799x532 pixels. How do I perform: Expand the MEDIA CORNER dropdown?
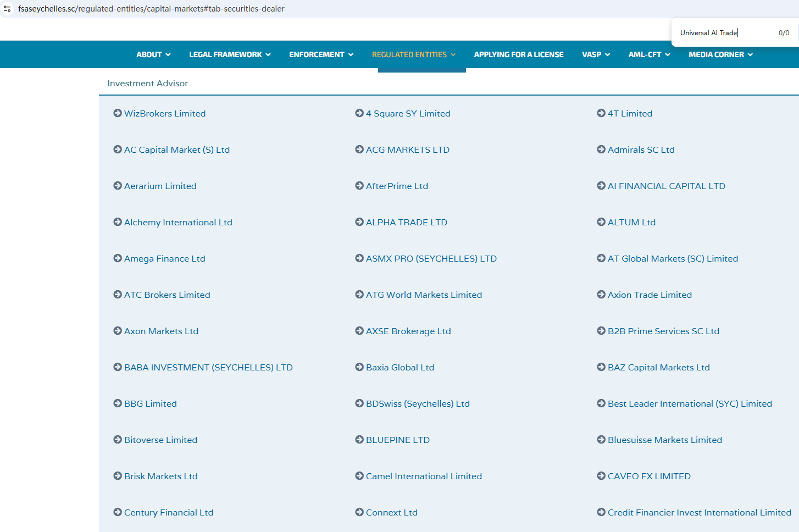[x=720, y=54]
